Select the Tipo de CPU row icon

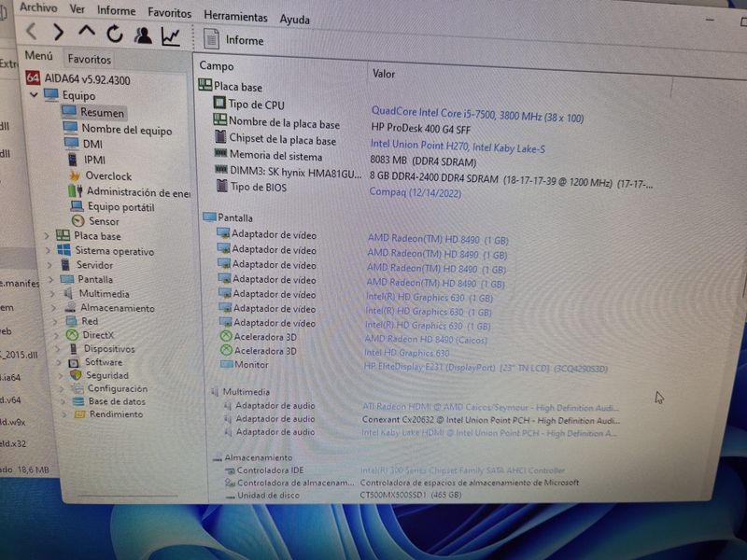pyautogui.click(x=219, y=103)
